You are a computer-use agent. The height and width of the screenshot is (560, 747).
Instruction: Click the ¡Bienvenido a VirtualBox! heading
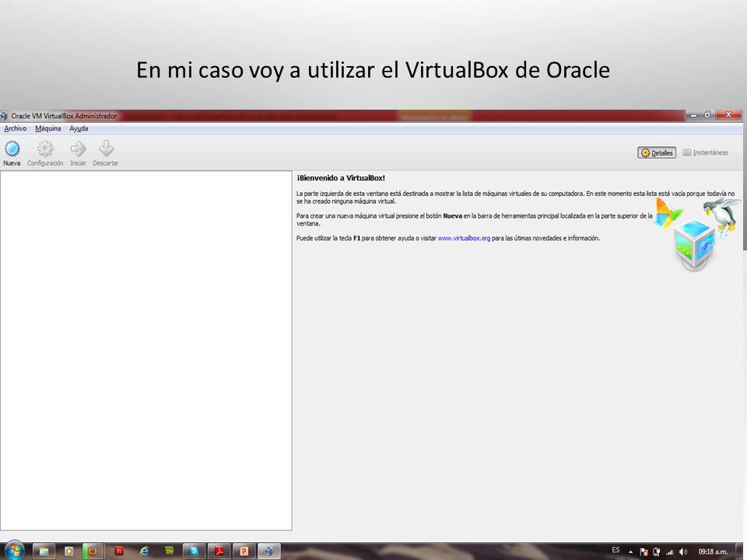click(x=341, y=178)
